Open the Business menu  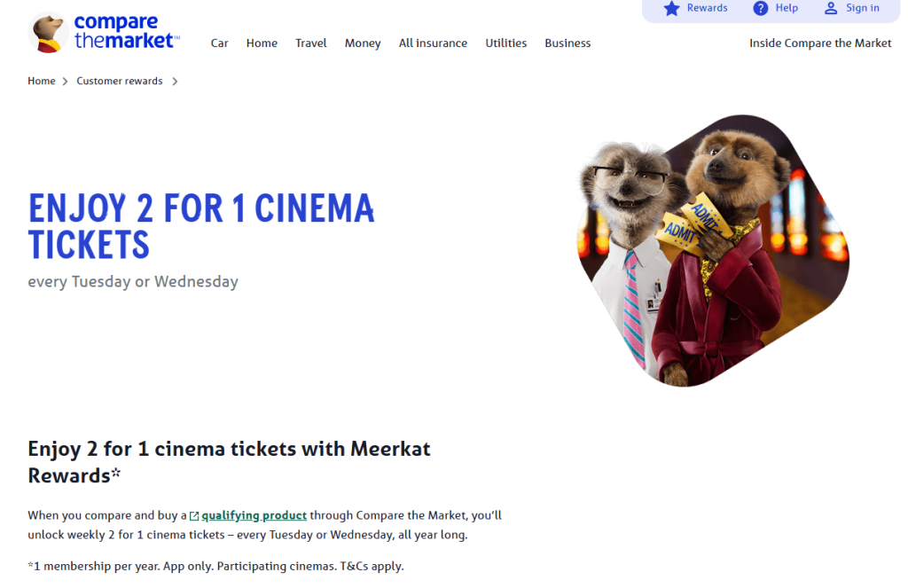tap(567, 43)
